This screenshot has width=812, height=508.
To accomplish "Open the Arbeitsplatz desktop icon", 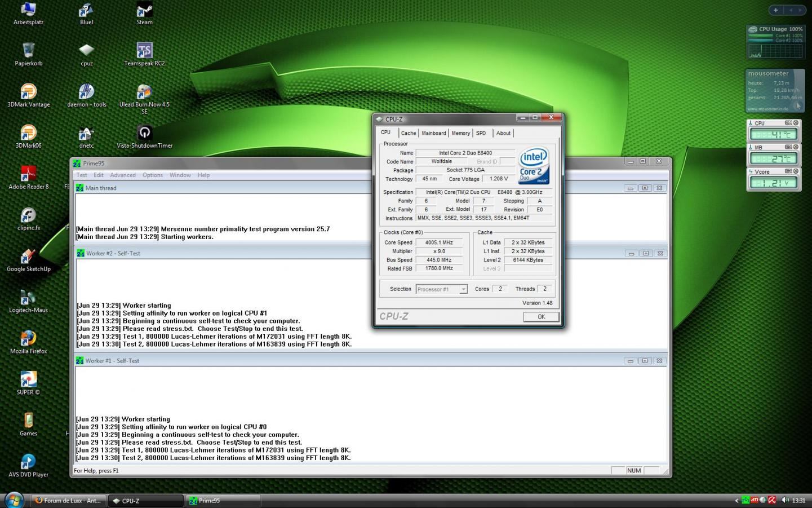I will tap(28, 14).
